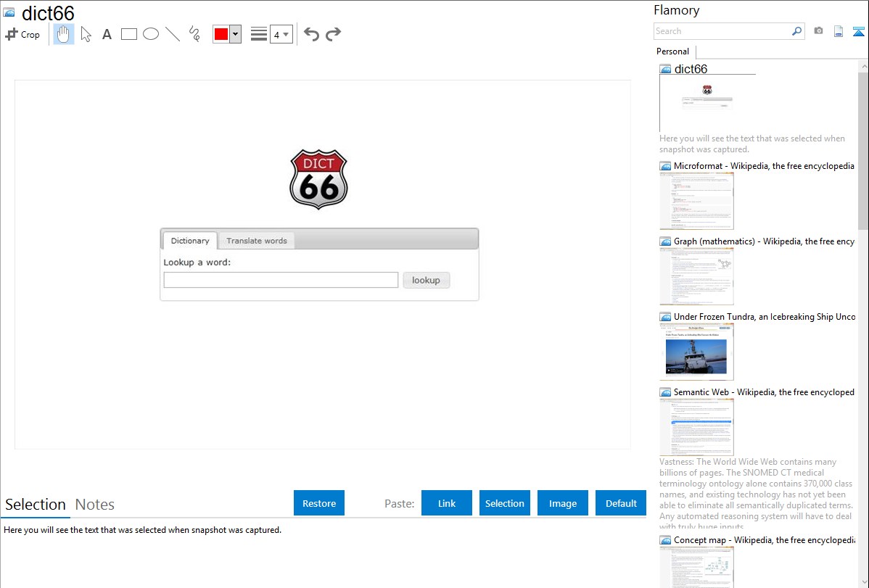Click the dict66 snapshot icon in title

(9, 12)
